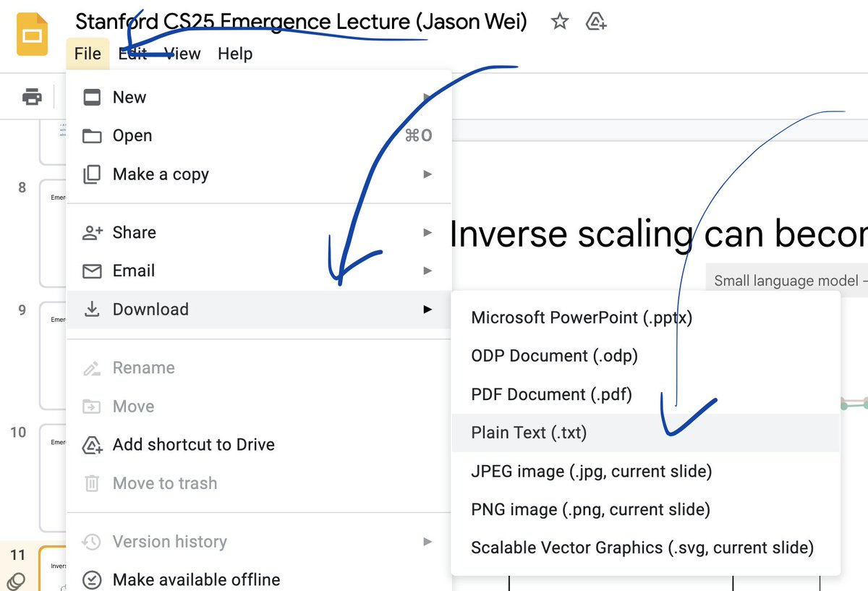Click the Version history clock icon
The image size is (868, 591).
91,541
